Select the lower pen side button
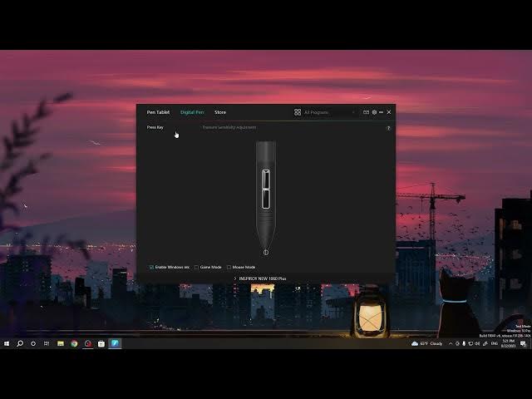This screenshot has height=399, width=532. pos(266,199)
